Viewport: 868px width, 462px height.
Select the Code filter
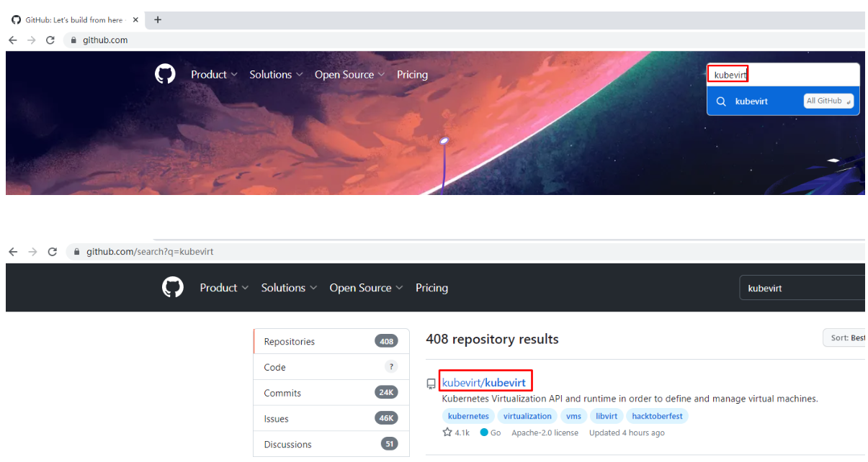(x=331, y=367)
